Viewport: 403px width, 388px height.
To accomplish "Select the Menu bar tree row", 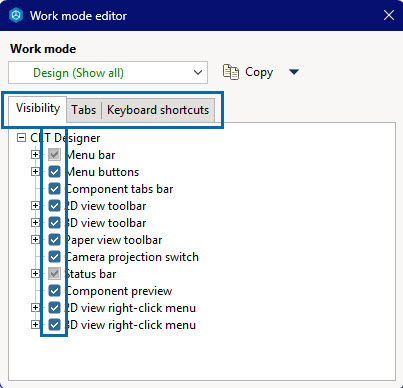I will pyautogui.click(x=90, y=155).
